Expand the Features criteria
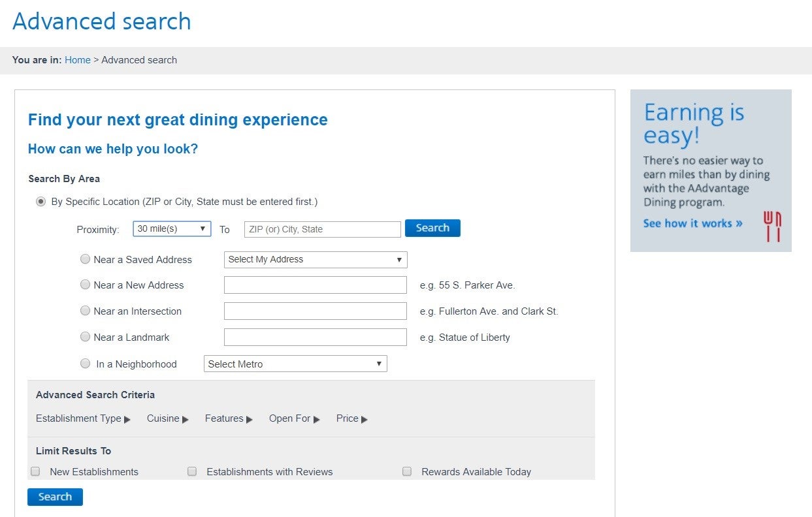 [x=229, y=419]
